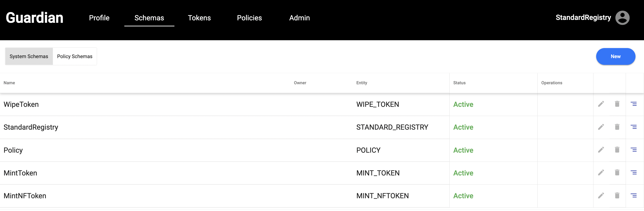This screenshot has width=644, height=211.
Task: Go to the Tokens page
Action: [x=199, y=18]
